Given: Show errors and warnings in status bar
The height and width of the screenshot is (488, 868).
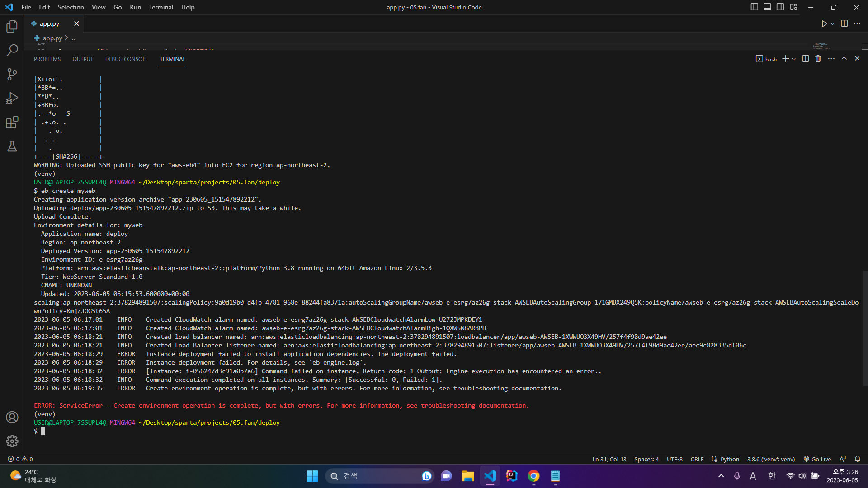Looking at the screenshot, I should (20, 459).
